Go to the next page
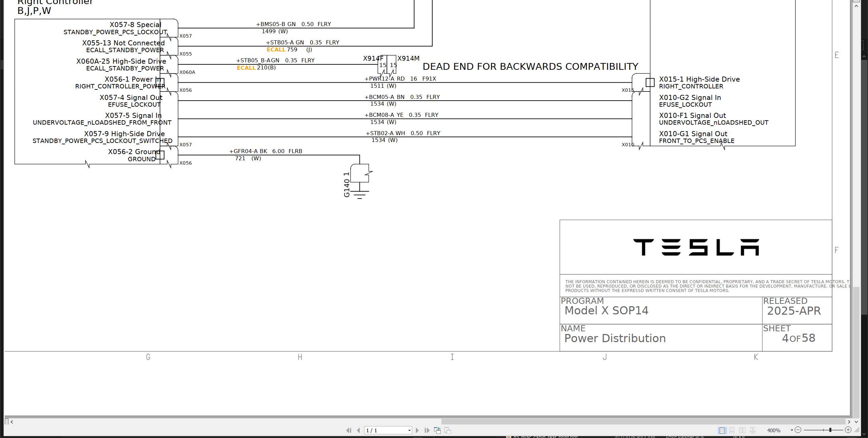Image resolution: width=868 pixels, height=438 pixels. coord(417,430)
